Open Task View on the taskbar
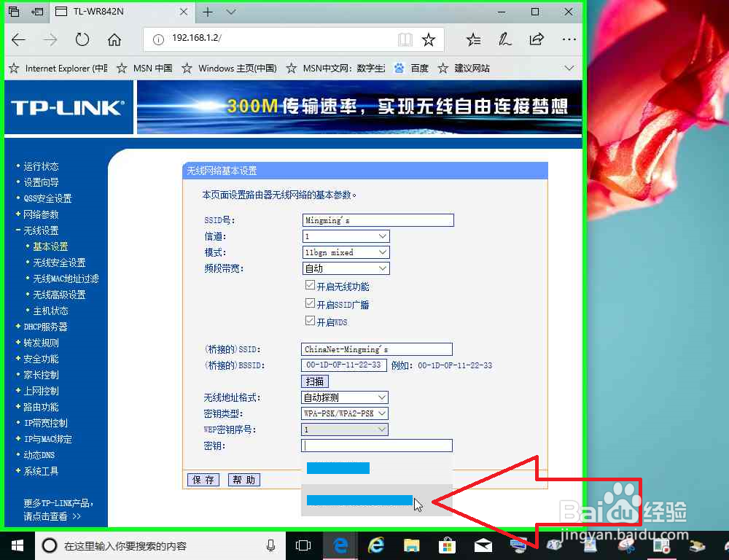This screenshot has width=729, height=560. [x=303, y=545]
